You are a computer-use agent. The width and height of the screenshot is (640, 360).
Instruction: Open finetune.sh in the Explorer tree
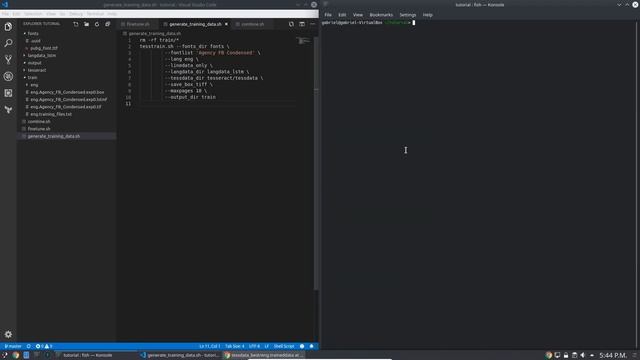coord(39,129)
